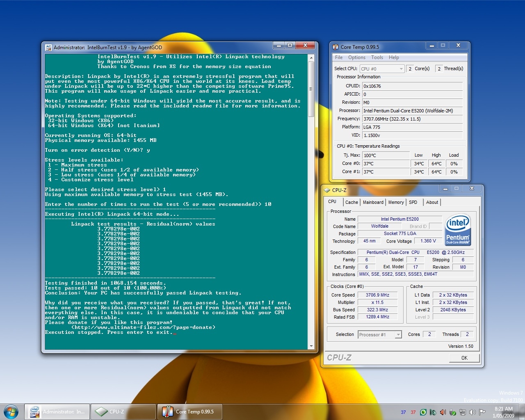Switch to SPD tab in CPU-Z
The width and height of the screenshot is (525, 420).
coord(413,202)
